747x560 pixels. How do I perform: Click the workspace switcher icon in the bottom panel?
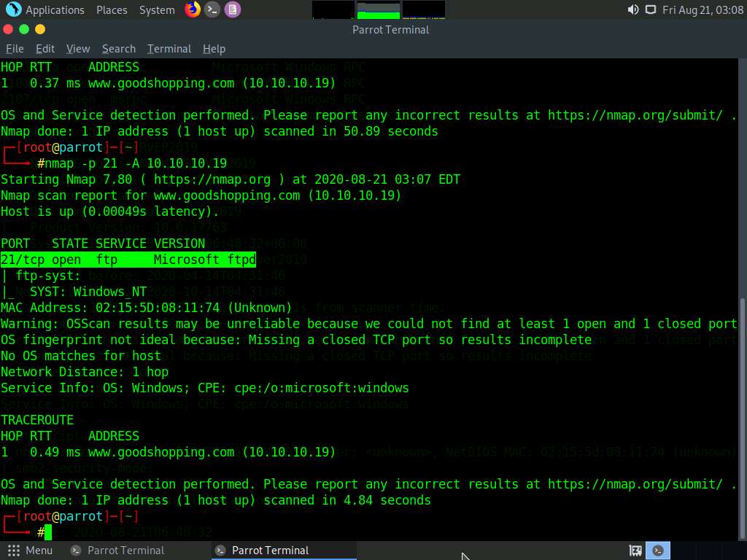point(635,551)
